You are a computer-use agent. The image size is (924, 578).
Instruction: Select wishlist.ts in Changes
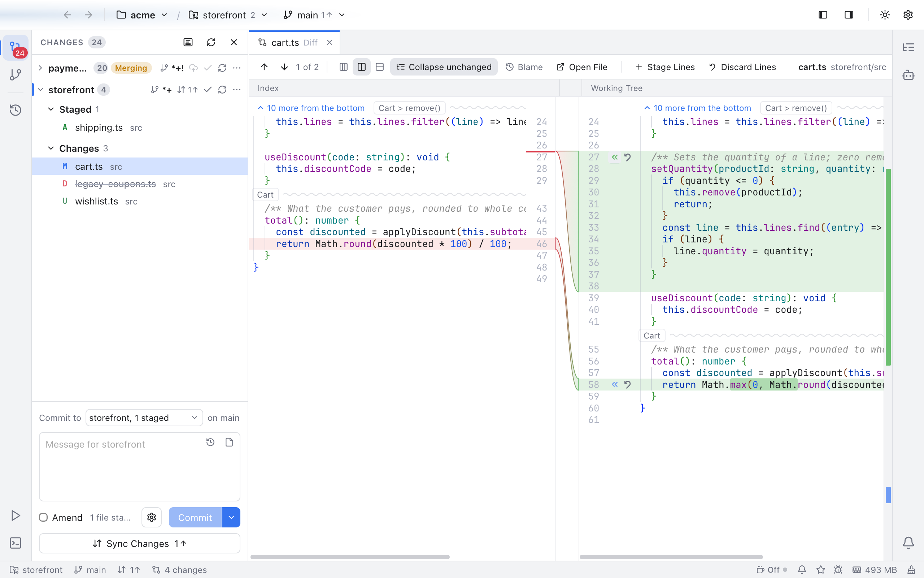pyautogui.click(x=140, y=201)
